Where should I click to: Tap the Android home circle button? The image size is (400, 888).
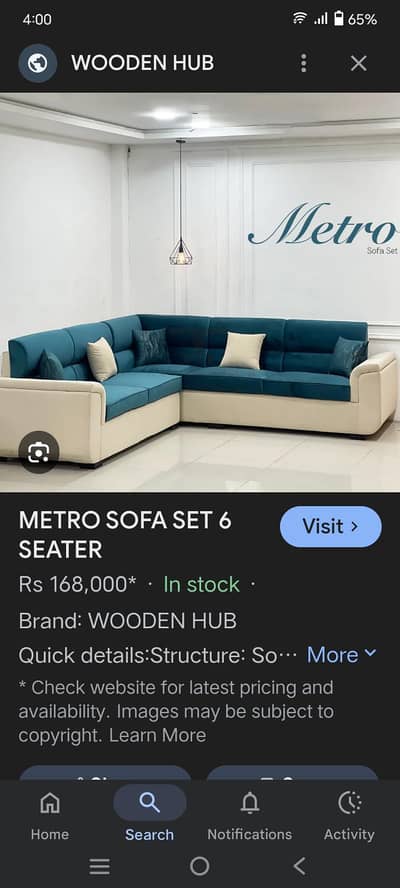199,866
